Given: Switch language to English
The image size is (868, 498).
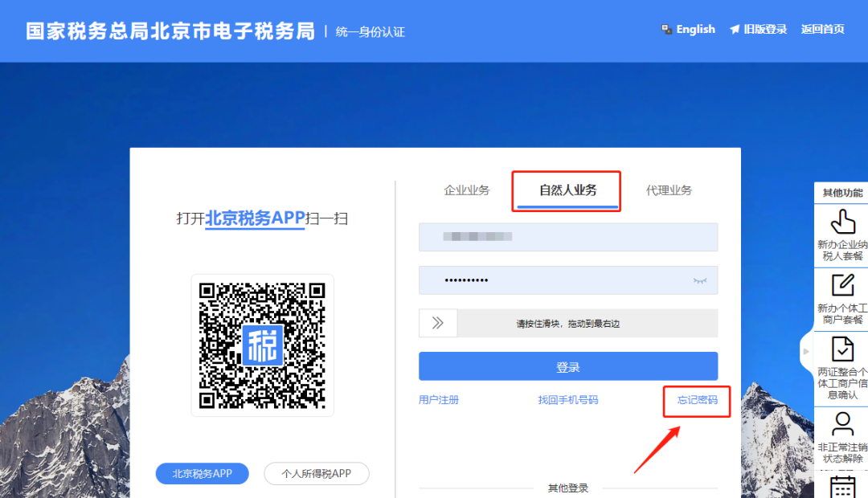Looking at the screenshot, I should [x=695, y=30].
